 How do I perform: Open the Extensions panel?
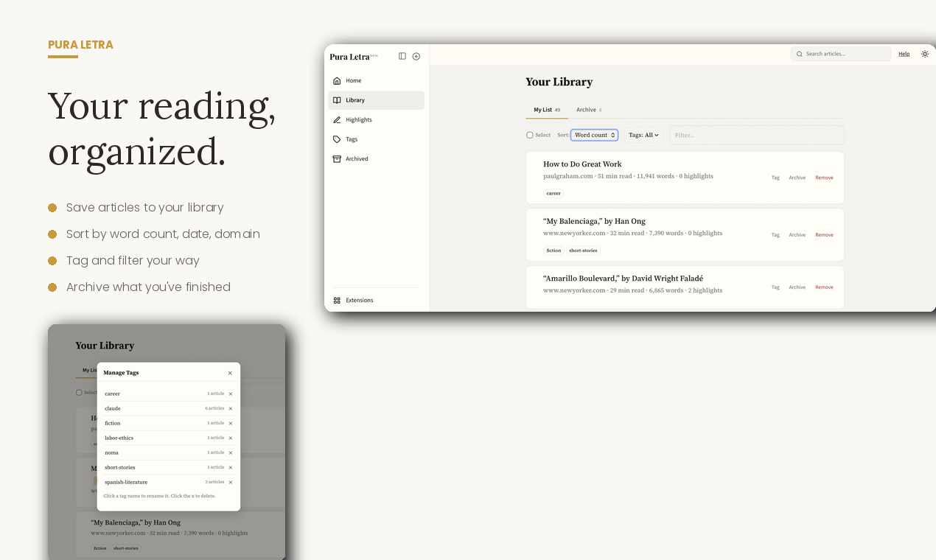point(360,300)
